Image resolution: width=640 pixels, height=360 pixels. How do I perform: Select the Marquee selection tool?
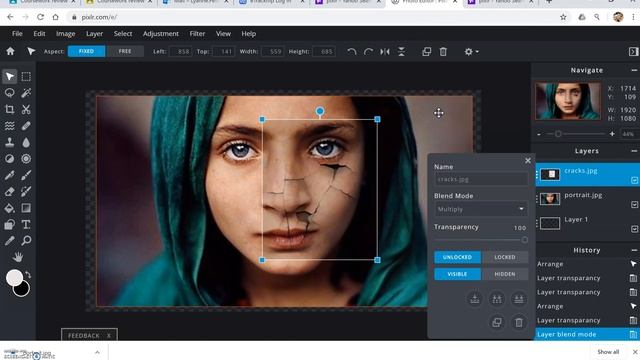pyautogui.click(x=26, y=76)
